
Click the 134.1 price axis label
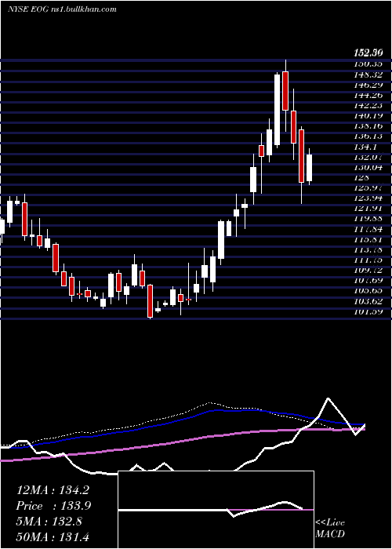click(x=365, y=147)
